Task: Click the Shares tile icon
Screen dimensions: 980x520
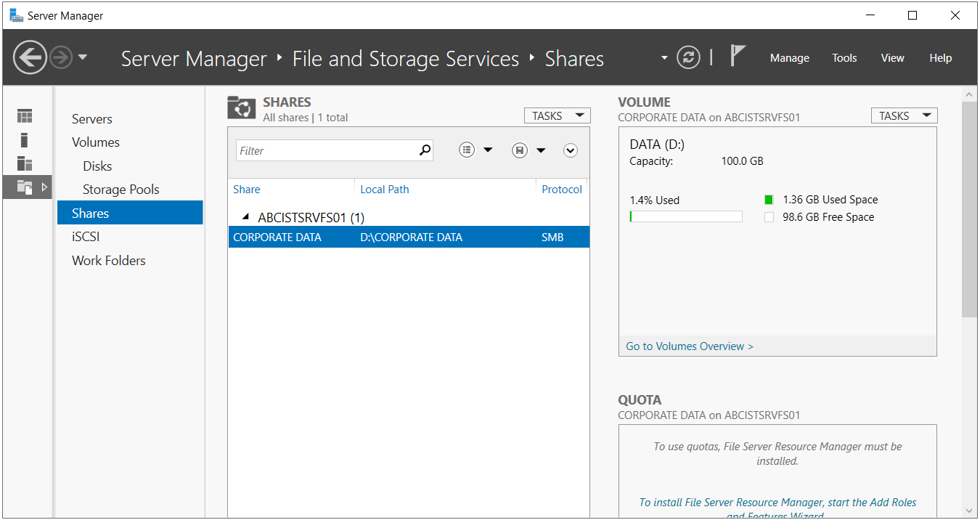Action: 242,107
